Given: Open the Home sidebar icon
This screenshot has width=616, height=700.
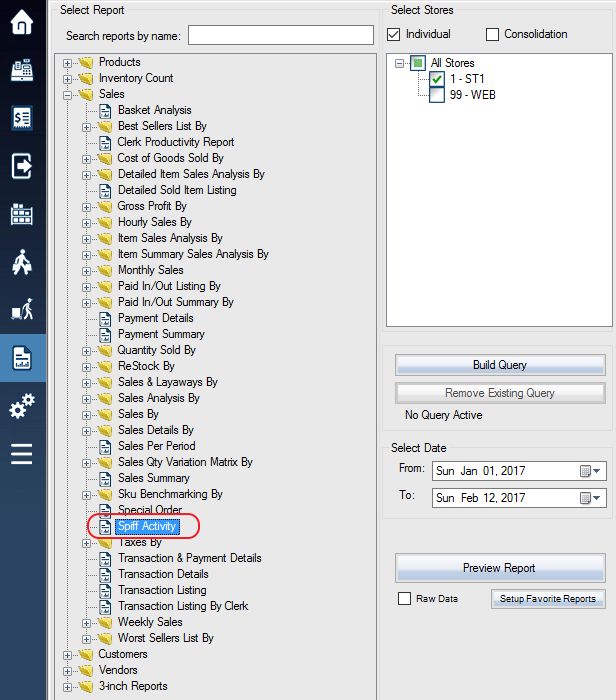Looking at the screenshot, I should tap(22, 22).
